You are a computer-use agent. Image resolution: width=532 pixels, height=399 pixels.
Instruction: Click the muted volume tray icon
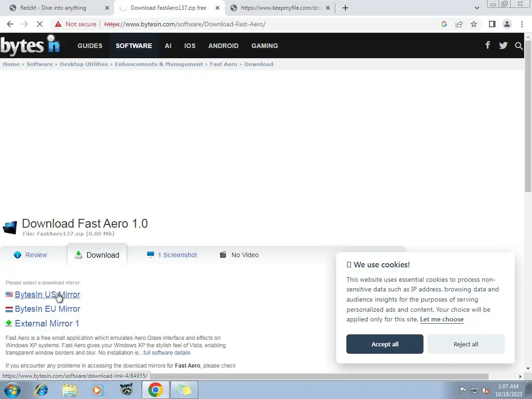click(485, 391)
